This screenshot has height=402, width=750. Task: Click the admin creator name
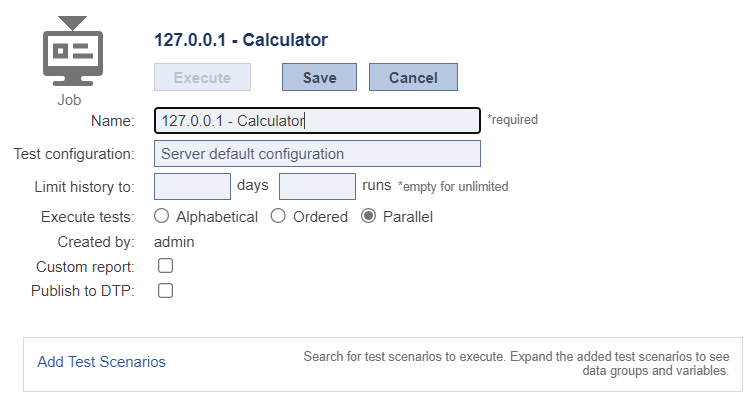[174, 242]
